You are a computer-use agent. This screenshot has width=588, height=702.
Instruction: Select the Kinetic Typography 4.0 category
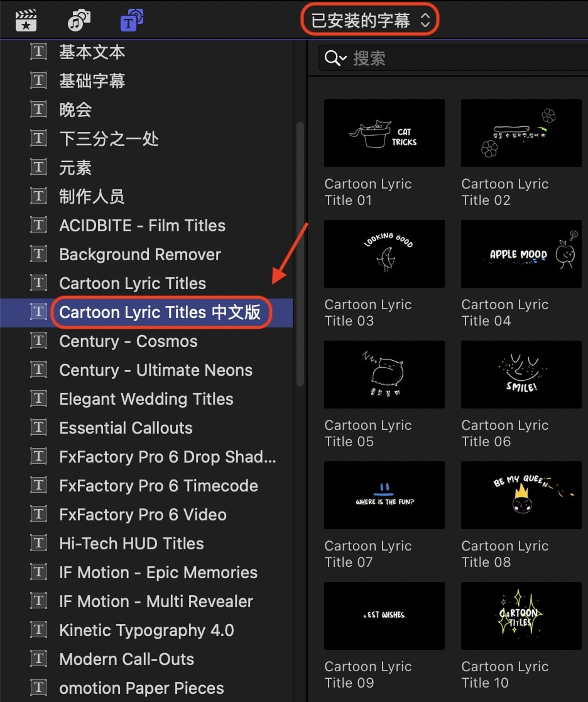146,630
